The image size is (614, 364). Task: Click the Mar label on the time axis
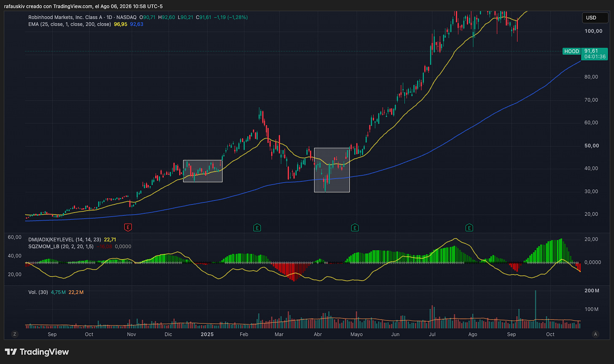pos(279,334)
